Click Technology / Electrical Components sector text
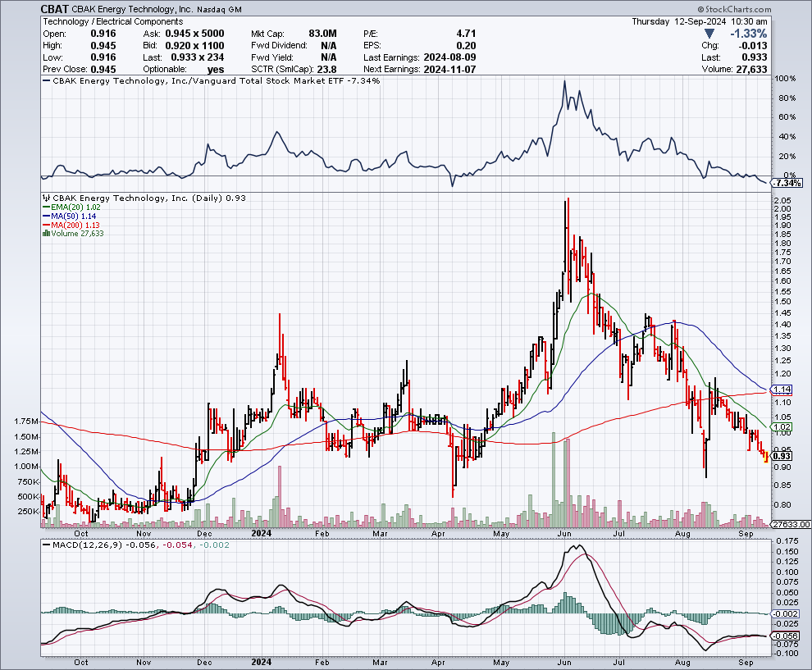The height and width of the screenshot is (670, 812). (113, 22)
